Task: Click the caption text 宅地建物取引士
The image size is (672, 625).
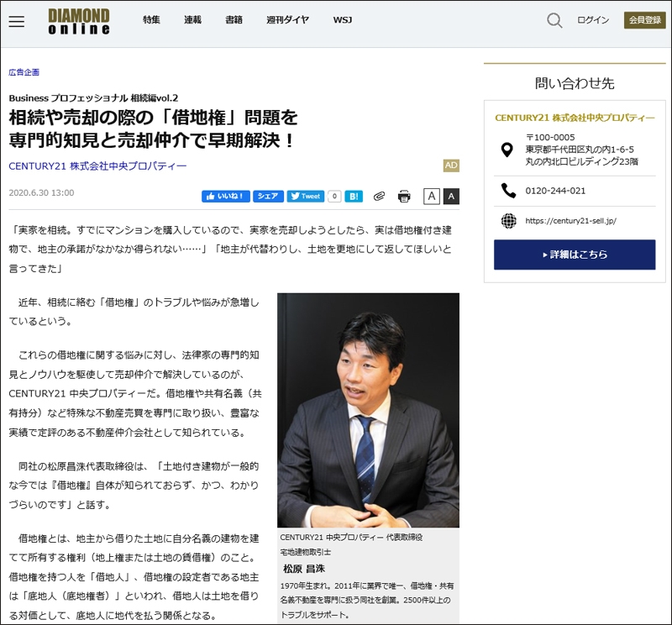Action: (x=305, y=552)
